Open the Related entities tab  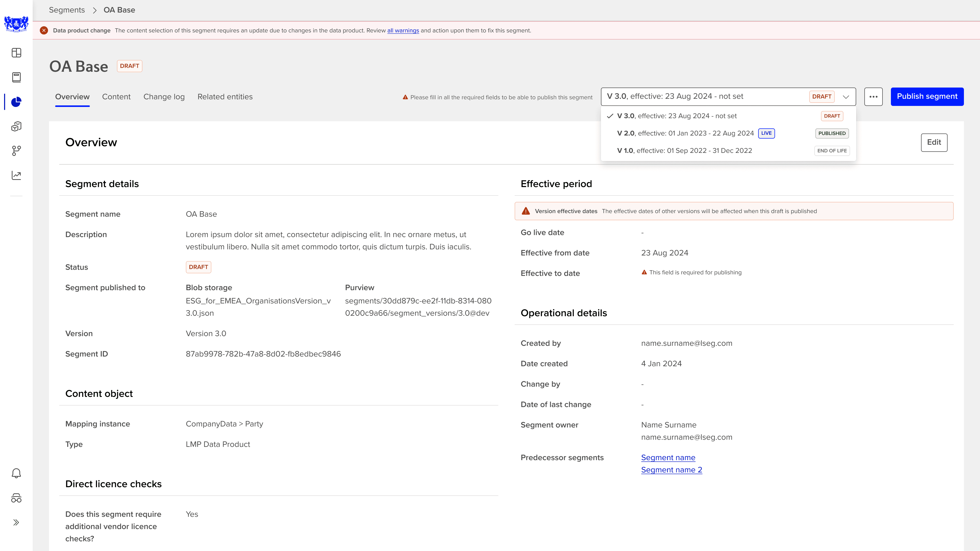(225, 96)
